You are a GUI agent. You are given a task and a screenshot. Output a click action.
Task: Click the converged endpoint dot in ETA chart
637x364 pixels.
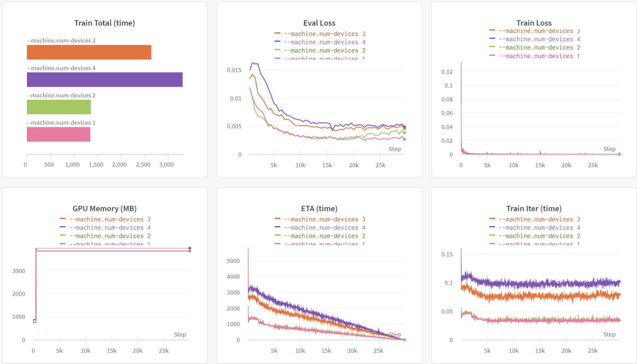pos(404,340)
